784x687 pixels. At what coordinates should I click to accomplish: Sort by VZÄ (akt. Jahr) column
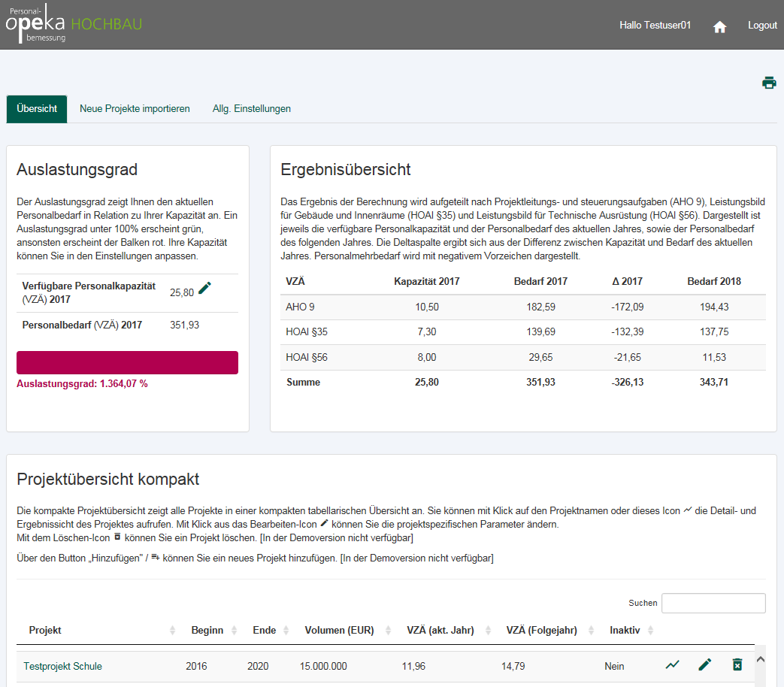click(440, 630)
